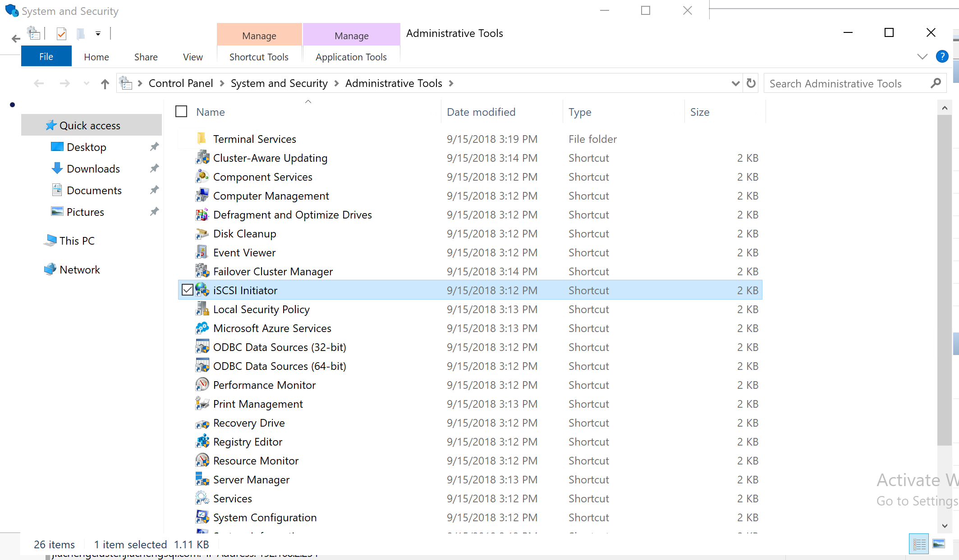The image size is (959, 560).
Task: Sort by Date modified column header
Action: click(481, 112)
